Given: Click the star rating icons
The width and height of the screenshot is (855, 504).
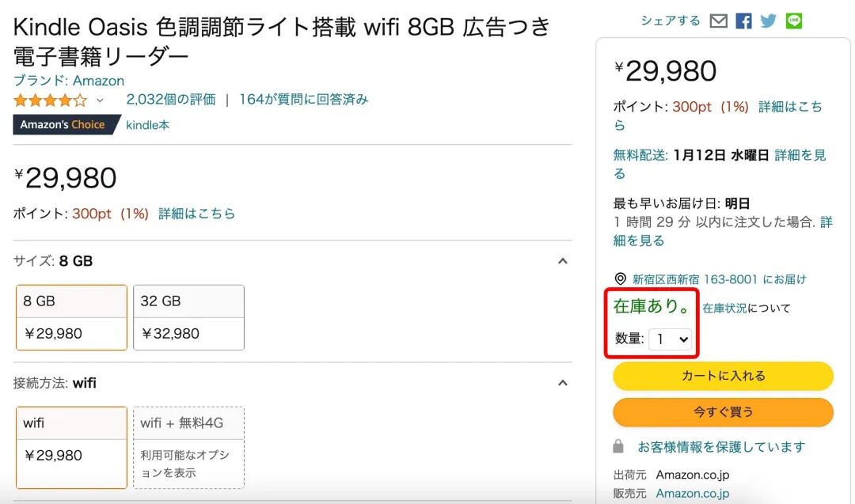Looking at the screenshot, I should coord(50,100).
